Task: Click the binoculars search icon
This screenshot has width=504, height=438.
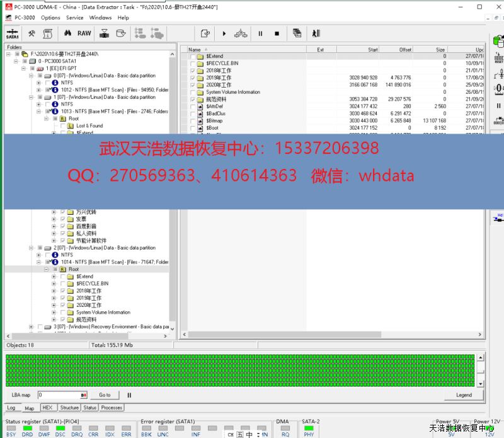Action: point(67,33)
